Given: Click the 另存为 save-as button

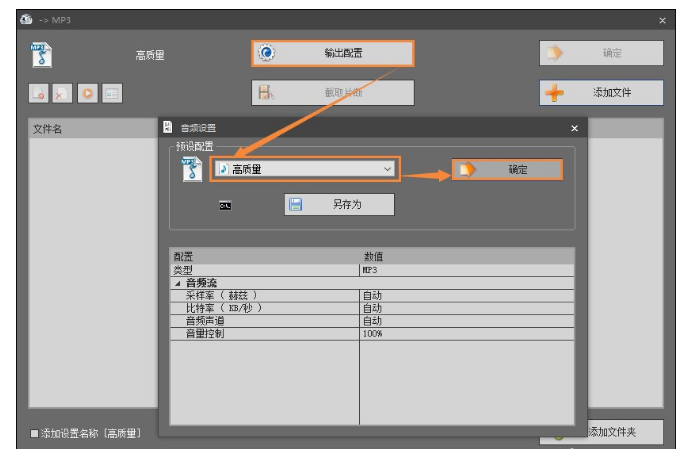Looking at the screenshot, I should [339, 205].
